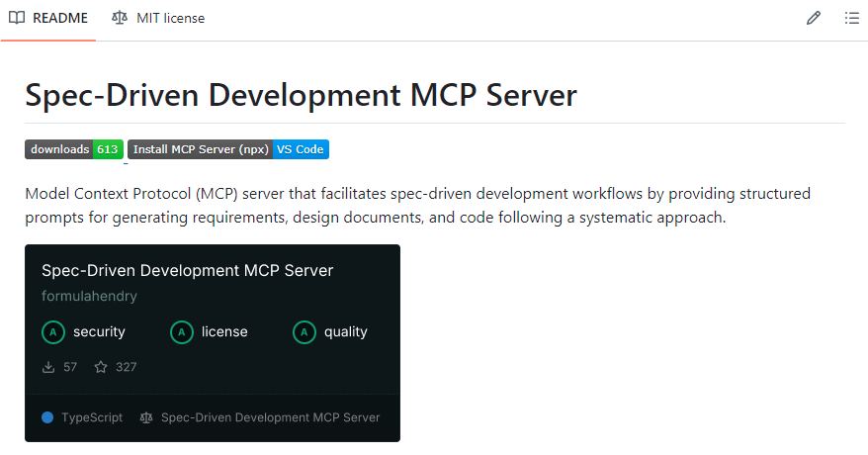Click the pencil edit icon
Screen dimensions: 868x455
[x=814, y=18]
